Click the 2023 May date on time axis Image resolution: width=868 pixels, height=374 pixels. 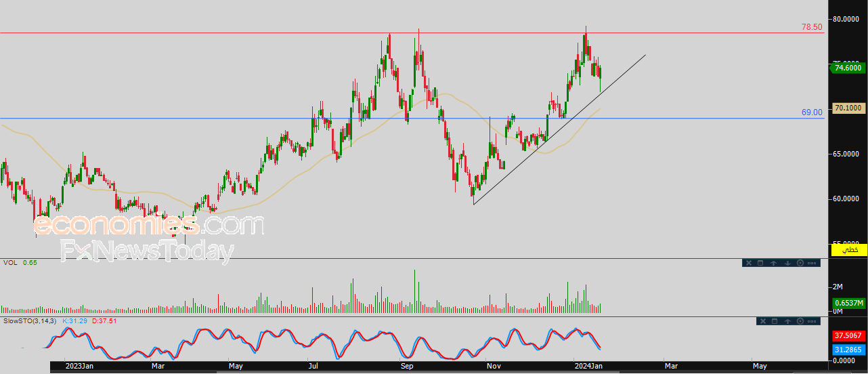[x=236, y=366]
